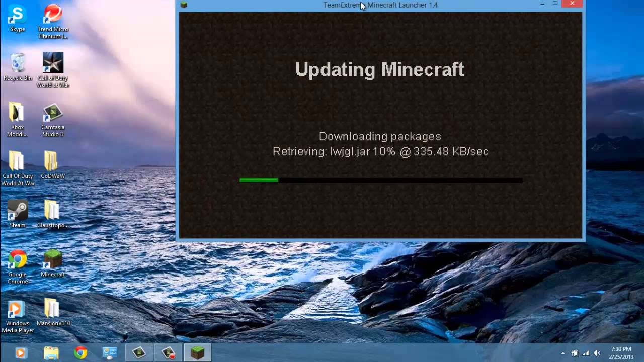Screen dimensions: 644x362
Task: Show hidden tray icons arrow
Action: point(563,353)
